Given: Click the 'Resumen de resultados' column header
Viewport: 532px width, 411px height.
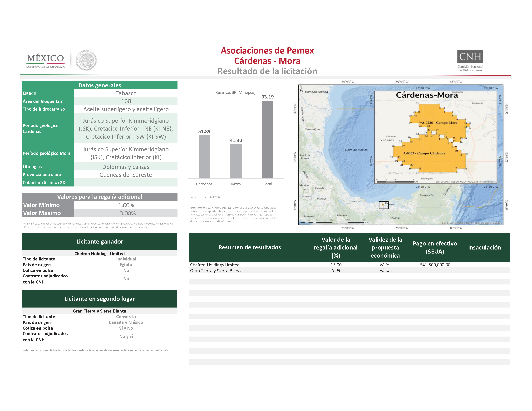Looking at the screenshot, I should click(x=249, y=247).
